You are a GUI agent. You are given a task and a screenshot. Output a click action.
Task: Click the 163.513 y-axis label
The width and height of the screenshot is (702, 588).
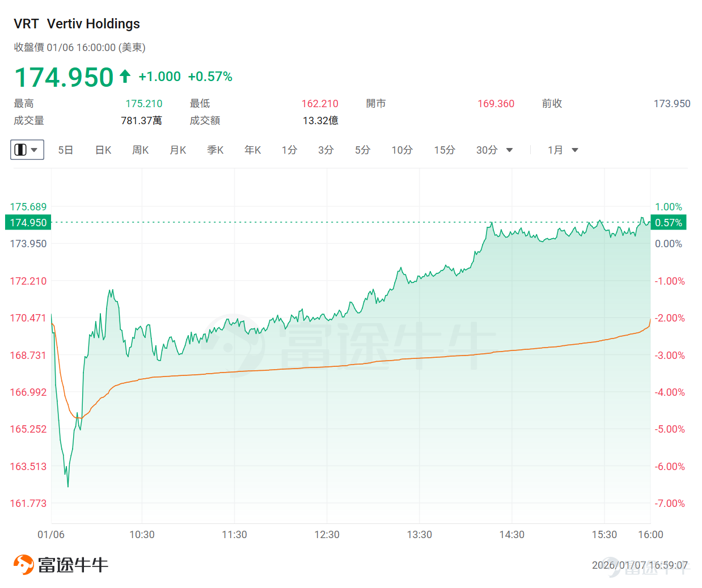coord(28,467)
